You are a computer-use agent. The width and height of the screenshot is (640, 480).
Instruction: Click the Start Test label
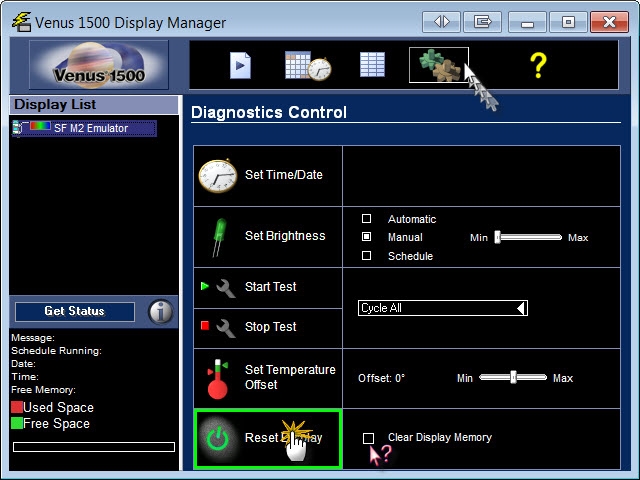(270, 287)
